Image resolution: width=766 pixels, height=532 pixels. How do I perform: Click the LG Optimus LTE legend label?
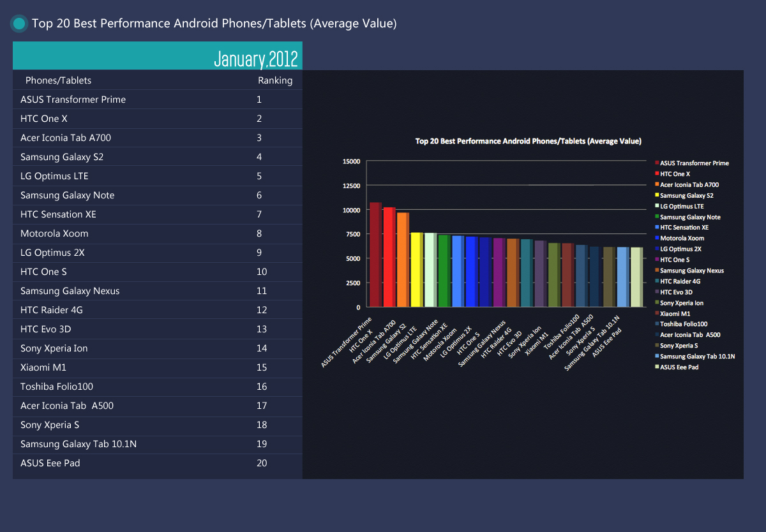coord(682,206)
